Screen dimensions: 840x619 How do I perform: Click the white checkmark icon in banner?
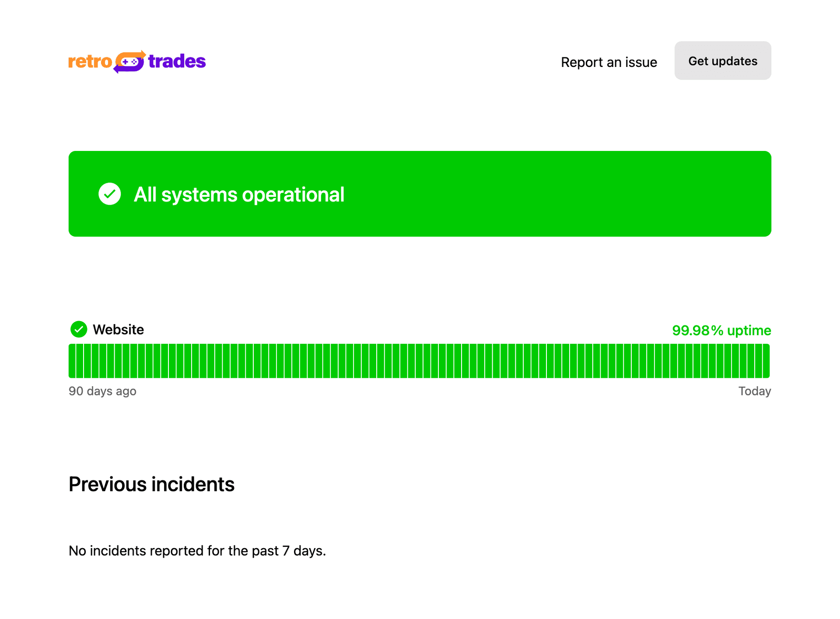(109, 194)
